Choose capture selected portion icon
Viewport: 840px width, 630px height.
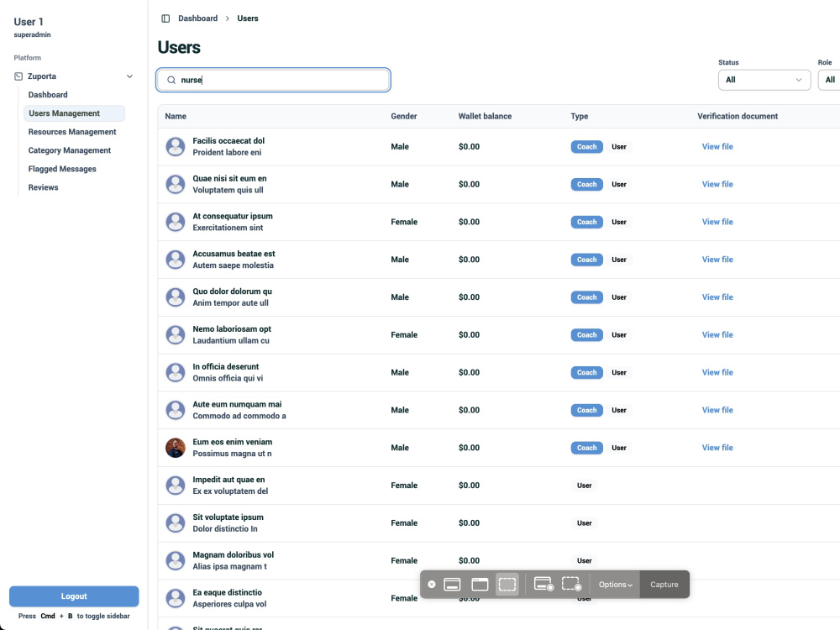[507, 585]
